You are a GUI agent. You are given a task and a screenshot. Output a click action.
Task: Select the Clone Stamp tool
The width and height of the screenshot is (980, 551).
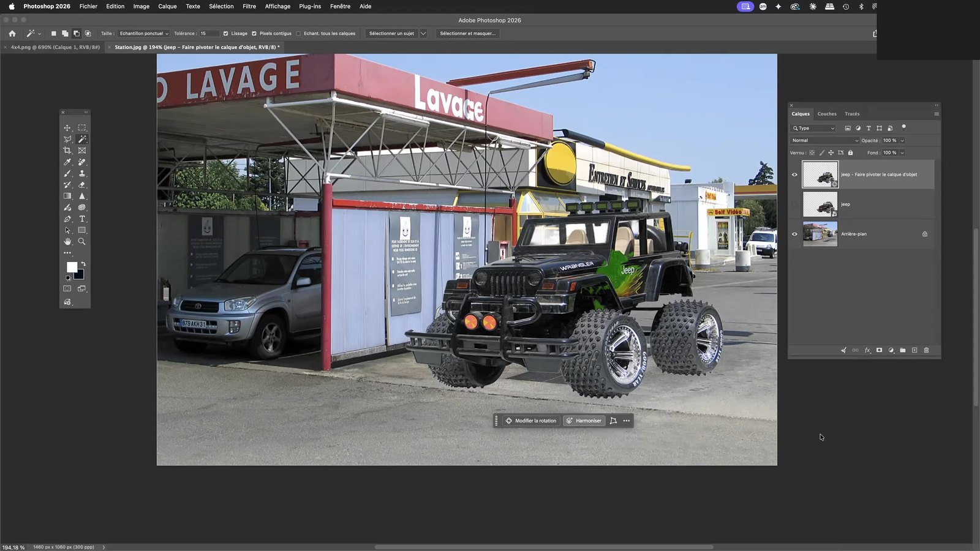pyautogui.click(x=82, y=173)
